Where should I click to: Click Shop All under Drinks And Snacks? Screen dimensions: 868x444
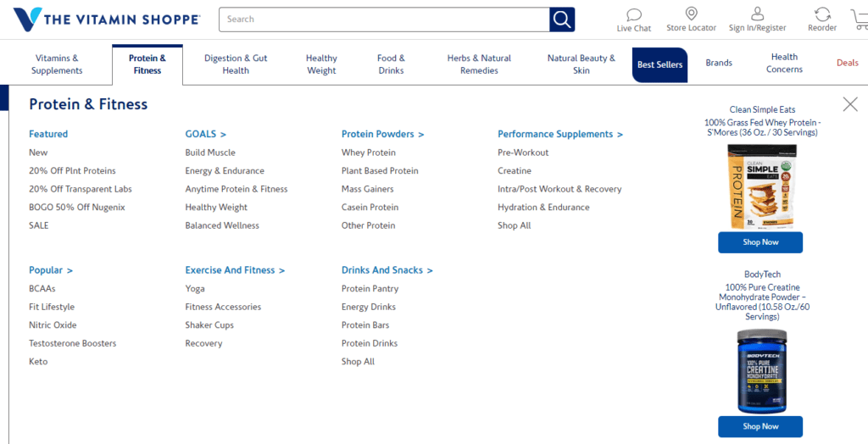359,362
